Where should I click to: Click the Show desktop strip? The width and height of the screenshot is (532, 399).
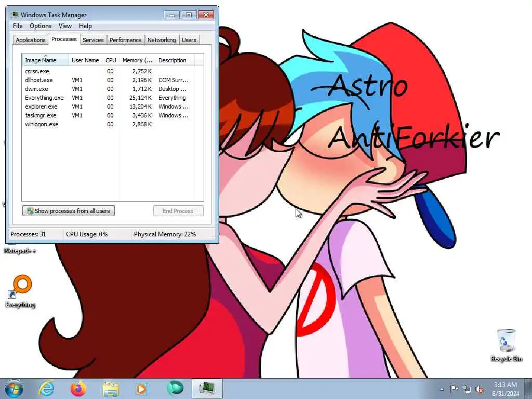coord(528,389)
